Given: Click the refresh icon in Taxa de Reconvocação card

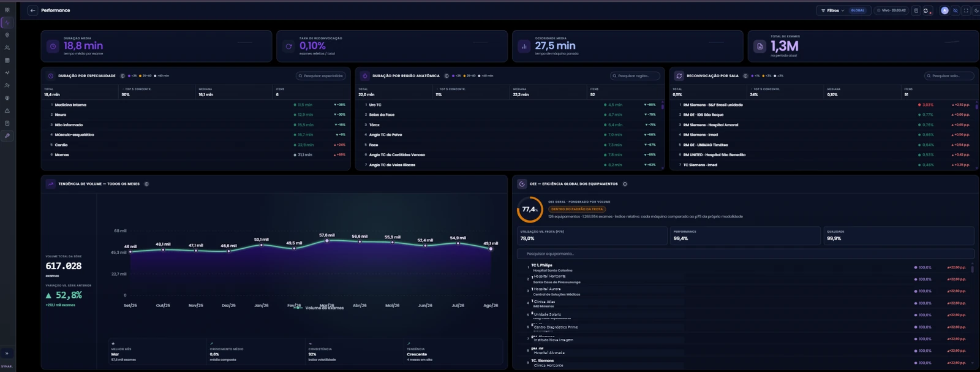Looking at the screenshot, I should (288, 46).
